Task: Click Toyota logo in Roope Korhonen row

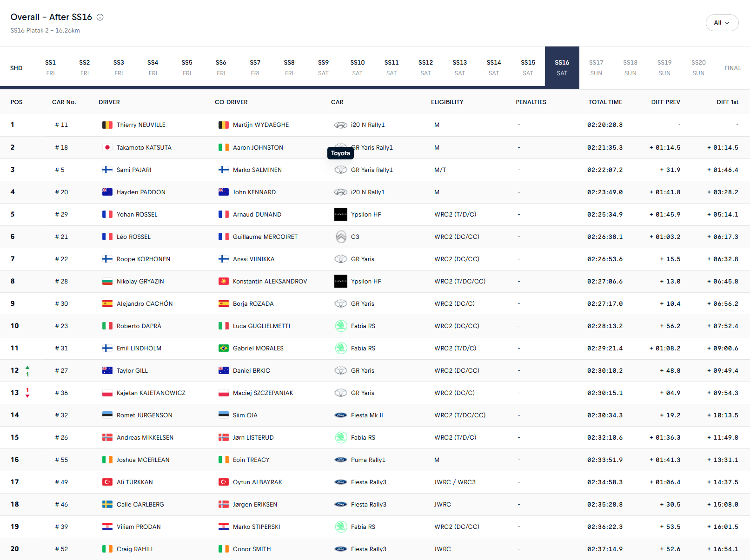Action: [x=341, y=259]
